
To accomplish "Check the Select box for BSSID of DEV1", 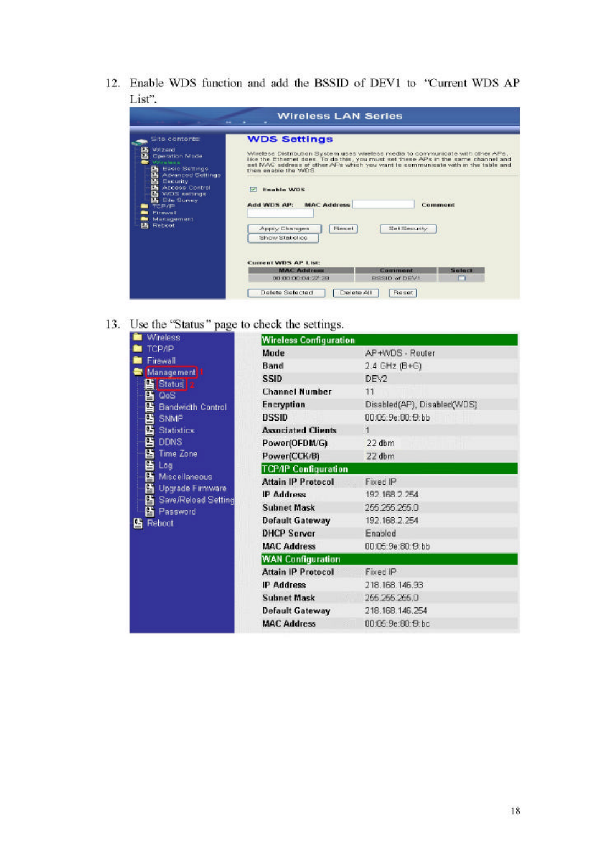I will pyautogui.click(x=462, y=278).
